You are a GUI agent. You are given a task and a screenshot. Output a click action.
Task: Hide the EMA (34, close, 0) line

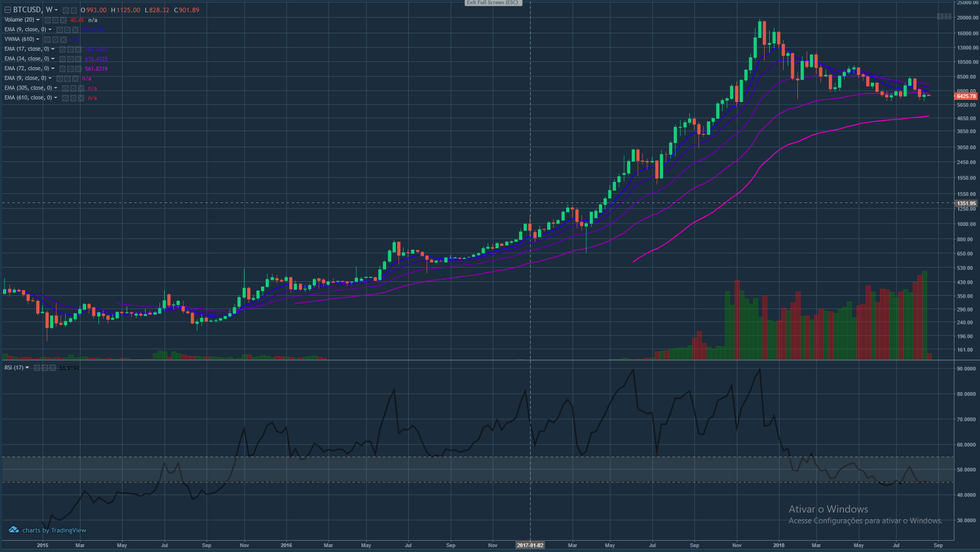tap(62, 59)
